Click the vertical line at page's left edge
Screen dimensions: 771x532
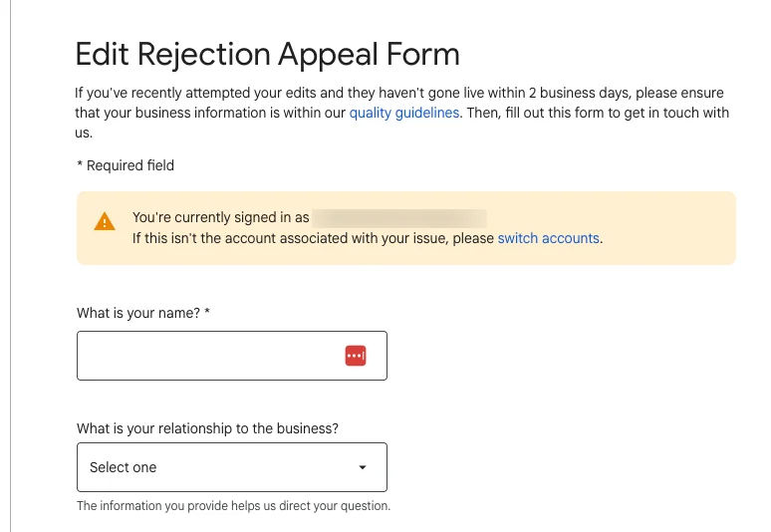tap(11, 299)
